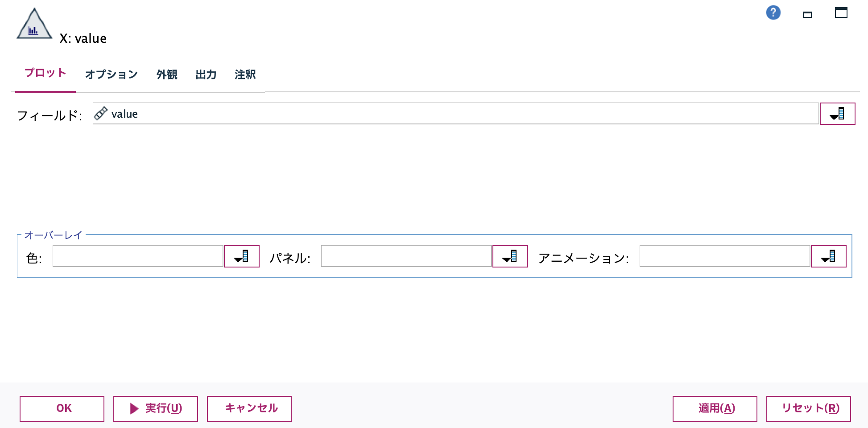Open the 出力 tab
This screenshot has height=428, width=868.
pyautogui.click(x=206, y=74)
